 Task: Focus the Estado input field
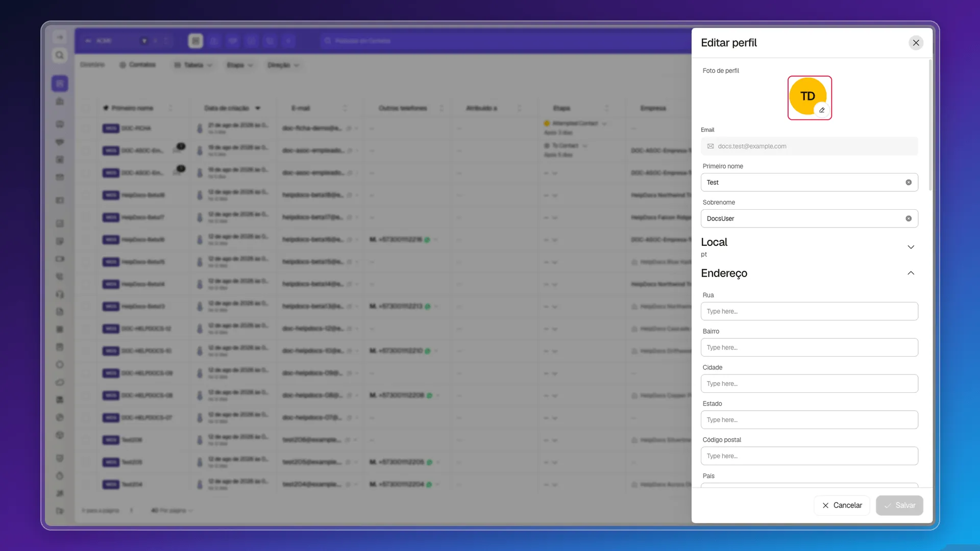click(809, 420)
